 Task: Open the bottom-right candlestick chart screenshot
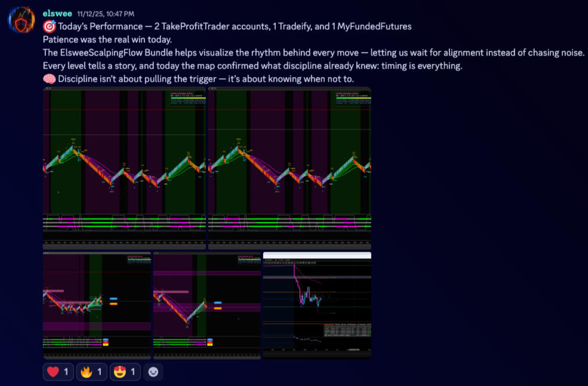click(317, 305)
